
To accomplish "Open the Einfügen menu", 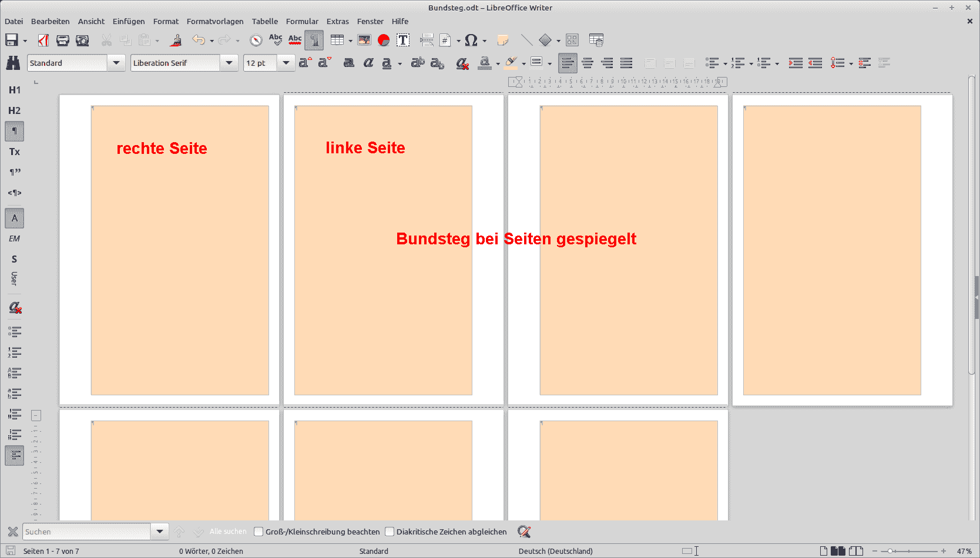I will [129, 21].
